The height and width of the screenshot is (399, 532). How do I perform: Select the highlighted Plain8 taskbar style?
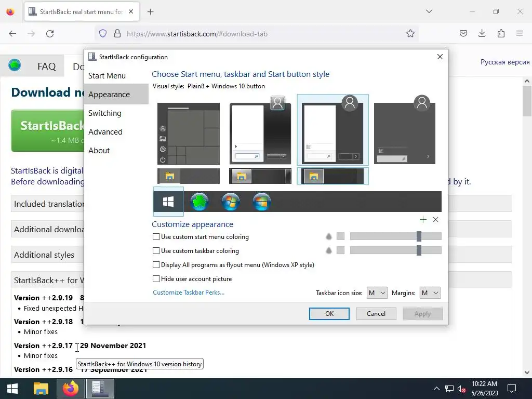point(333,176)
